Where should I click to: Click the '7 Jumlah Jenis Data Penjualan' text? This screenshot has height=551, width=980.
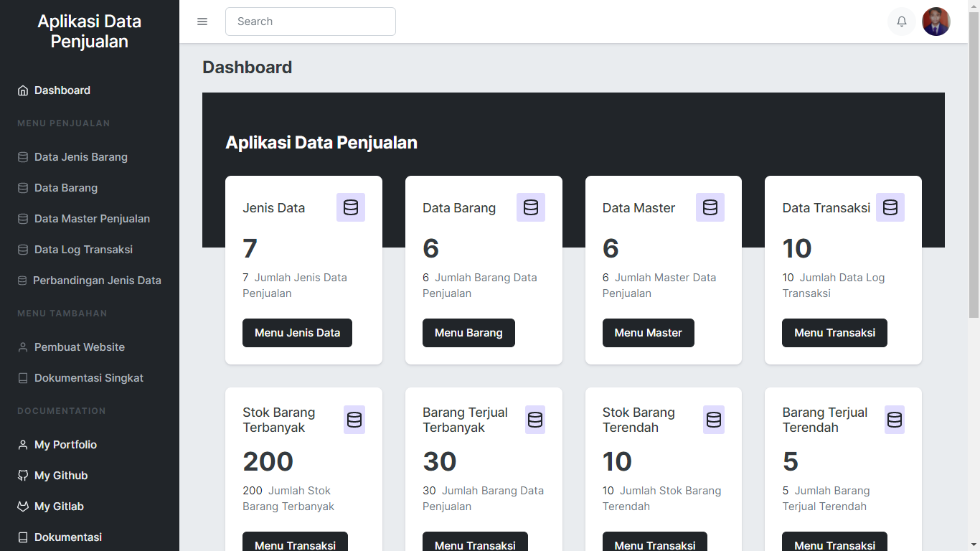coord(295,286)
